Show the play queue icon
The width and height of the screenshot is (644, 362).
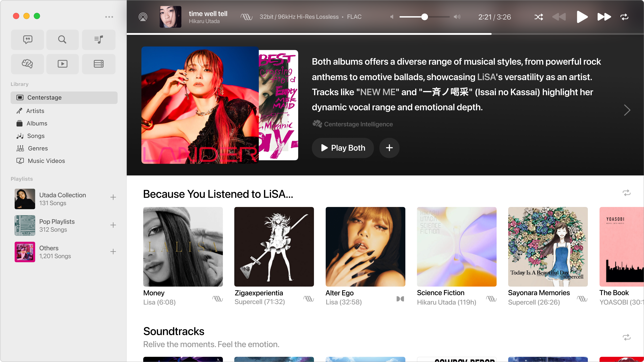pos(98,40)
